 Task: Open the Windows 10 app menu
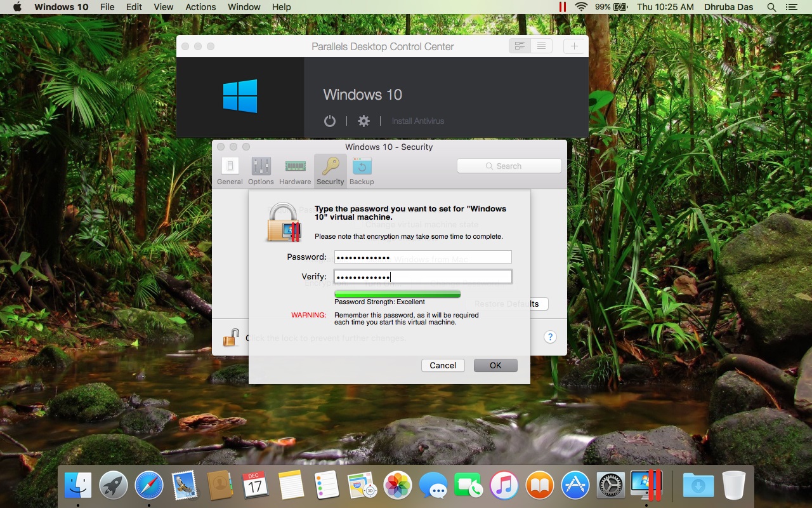(x=62, y=7)
